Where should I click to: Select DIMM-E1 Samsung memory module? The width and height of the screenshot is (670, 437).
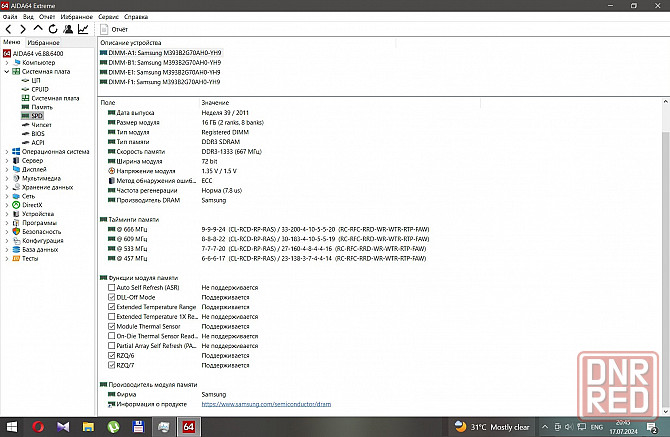(161, 72)
